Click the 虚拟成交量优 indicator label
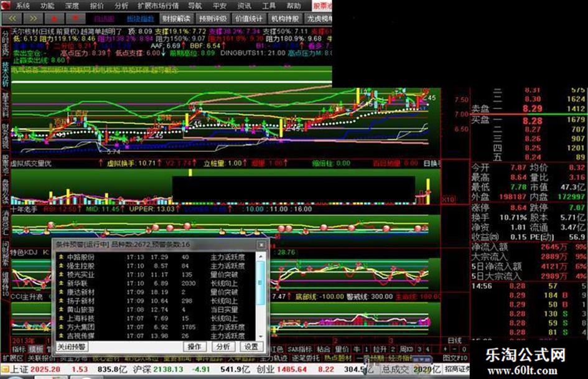Image resolution: width=588 pixels, height=379 pixels. 31,164
